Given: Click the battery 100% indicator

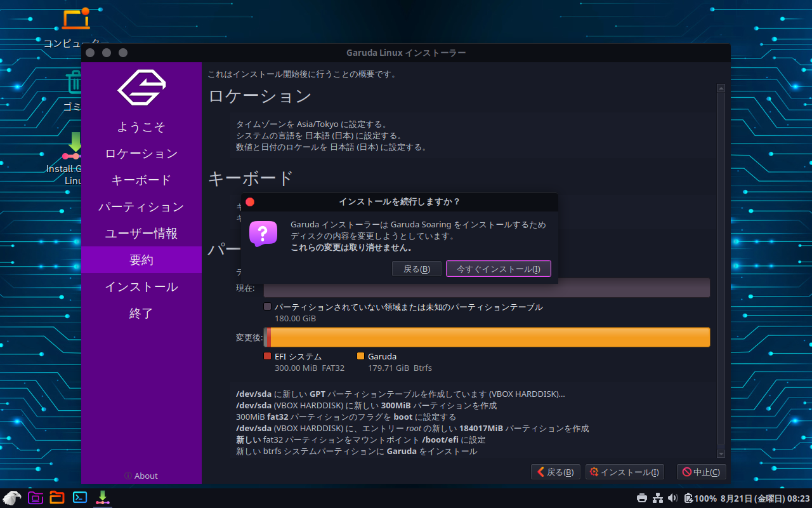Looking at the screenshot, I should (700, 498).
